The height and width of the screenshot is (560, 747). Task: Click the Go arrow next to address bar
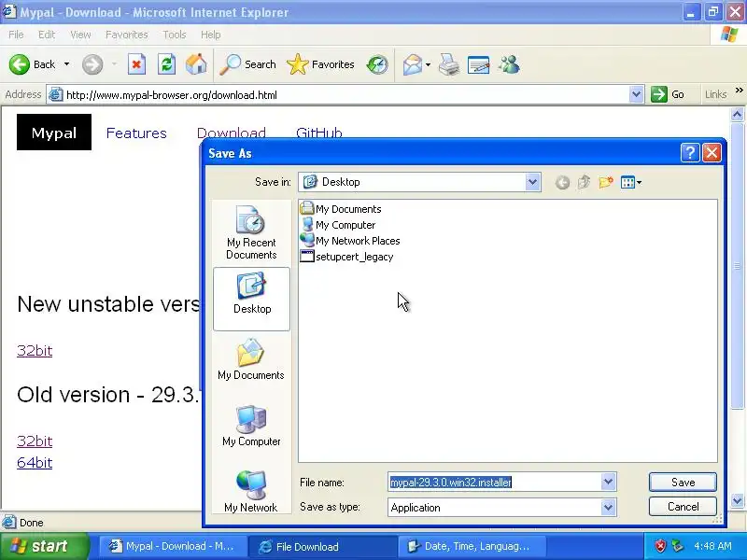(659, 94)
